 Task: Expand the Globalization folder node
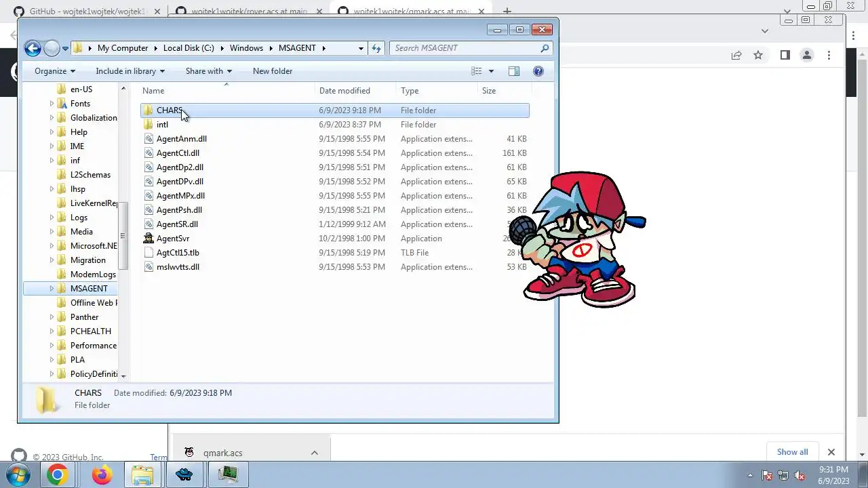(52, 118)
